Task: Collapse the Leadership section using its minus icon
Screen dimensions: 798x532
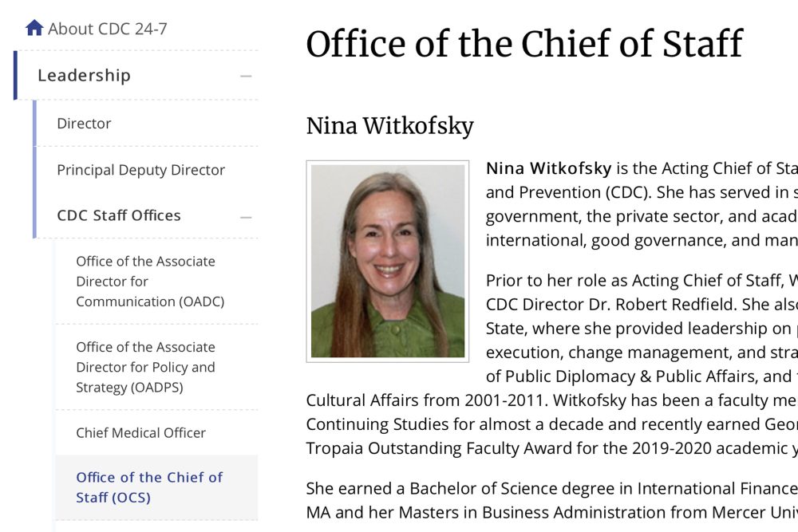Action: 246,77
